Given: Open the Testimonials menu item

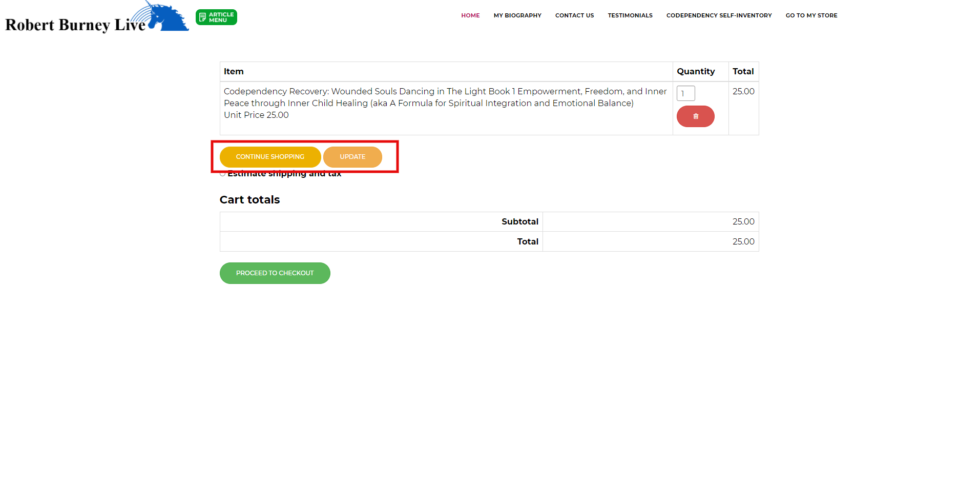Looking at the screenshot, I should 630,15.
